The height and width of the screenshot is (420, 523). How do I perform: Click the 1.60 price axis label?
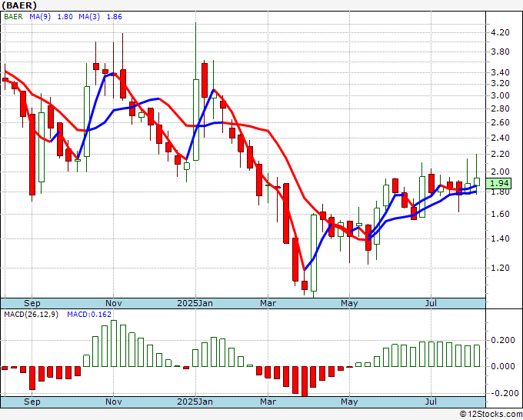point(500,214)
